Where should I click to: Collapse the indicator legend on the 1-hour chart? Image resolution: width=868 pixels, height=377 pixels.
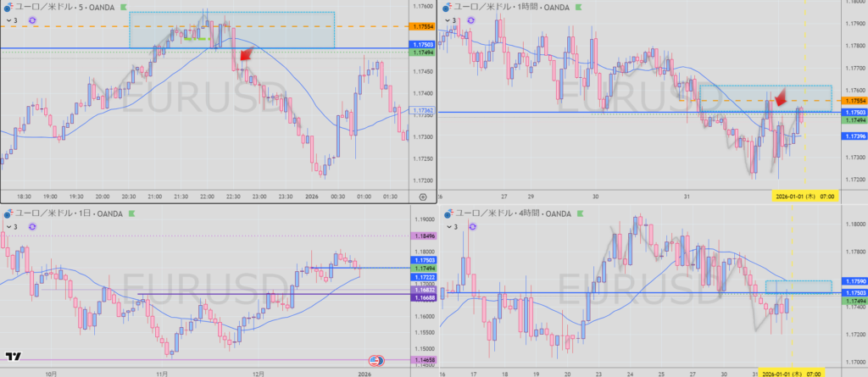448,19
